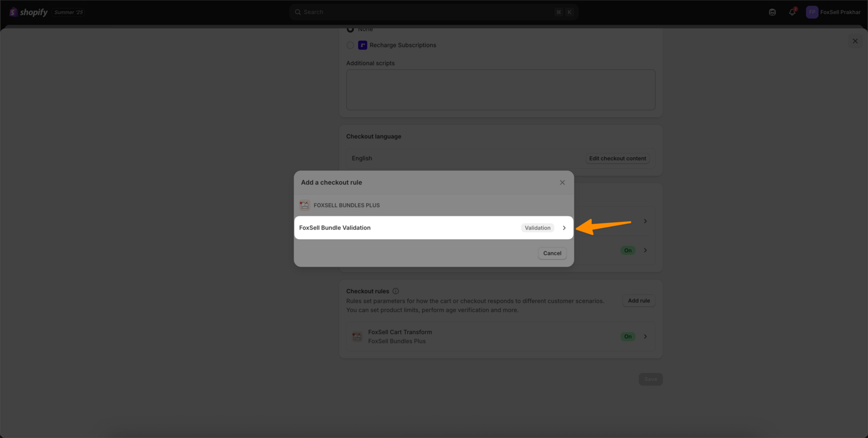Open the notifications bell
The image size is (868, 438).
coord(792,12)
